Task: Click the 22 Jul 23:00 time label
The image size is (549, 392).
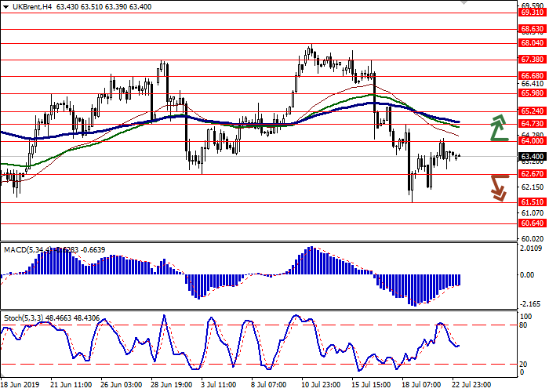Action: [469, 385]
